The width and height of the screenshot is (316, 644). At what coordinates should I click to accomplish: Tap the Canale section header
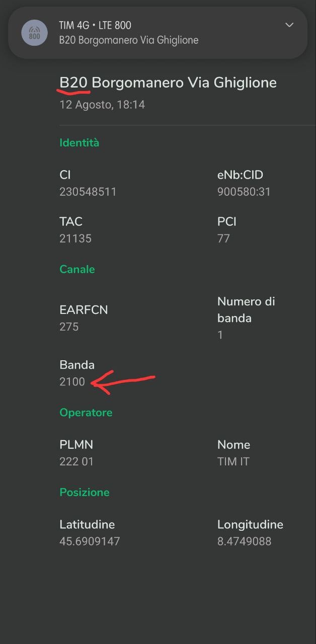click(77, 269)
